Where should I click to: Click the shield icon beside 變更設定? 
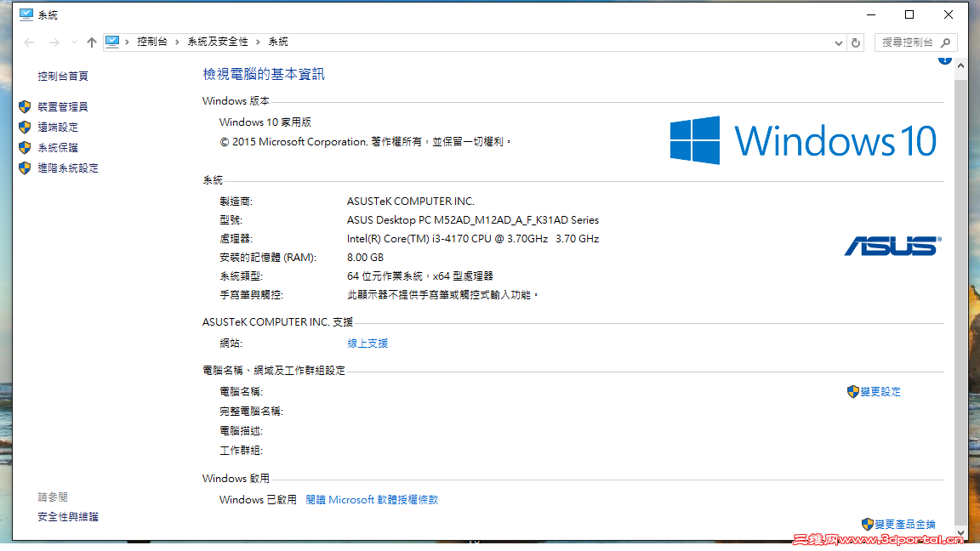click(x=853, y=392)
